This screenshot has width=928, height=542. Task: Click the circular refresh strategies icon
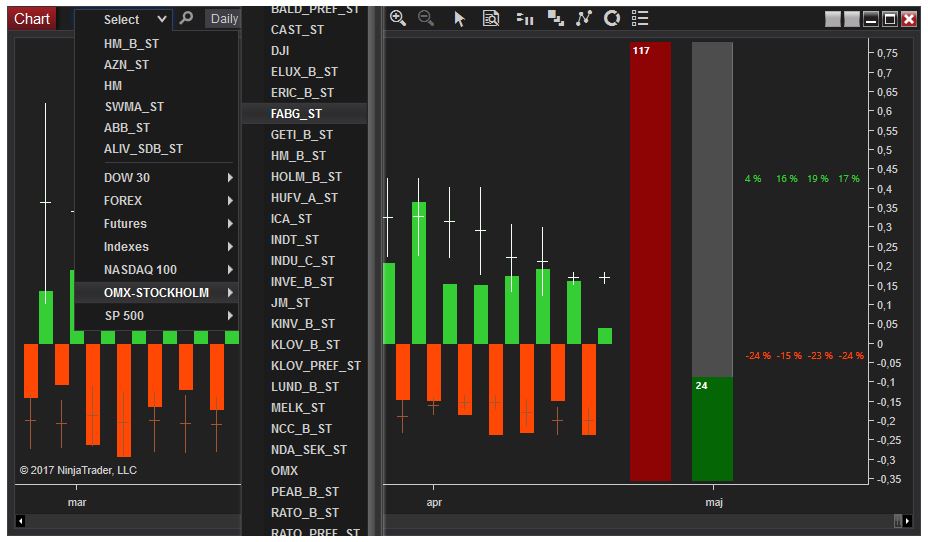coord(612,18)
